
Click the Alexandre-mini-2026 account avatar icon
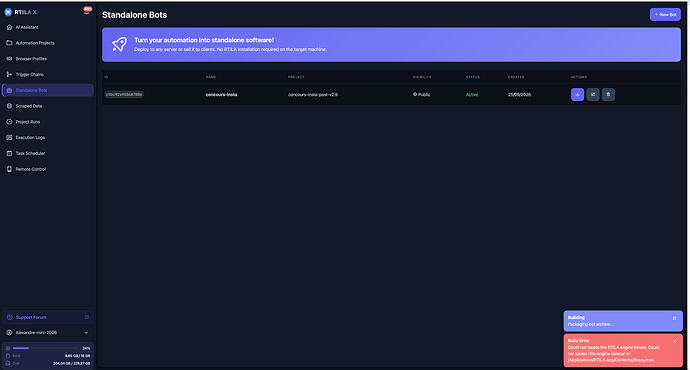click(9, 333)
